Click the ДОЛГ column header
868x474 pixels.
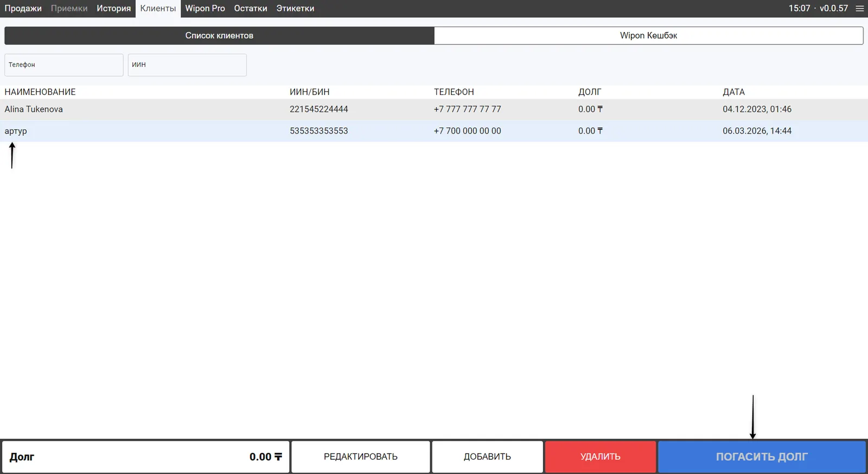click(589, 92)
